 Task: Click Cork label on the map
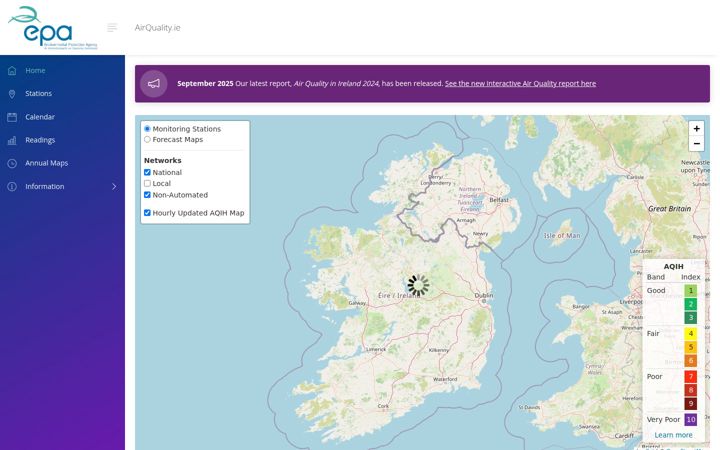click(x=383, y=406)
